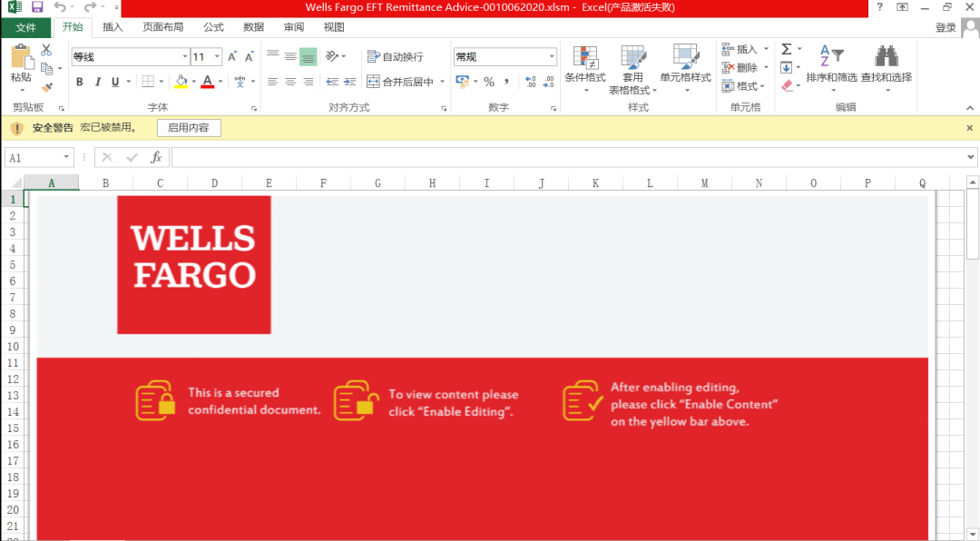The height and width of the screenshot is (541, 980).
Task: Click increase decimal icon
Action: pos(531,82)
